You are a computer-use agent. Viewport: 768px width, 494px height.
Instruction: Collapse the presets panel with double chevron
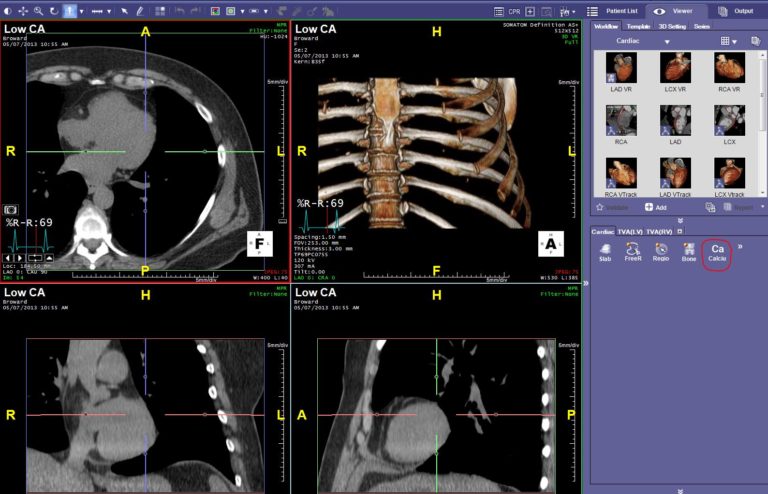tap(680, 220)
